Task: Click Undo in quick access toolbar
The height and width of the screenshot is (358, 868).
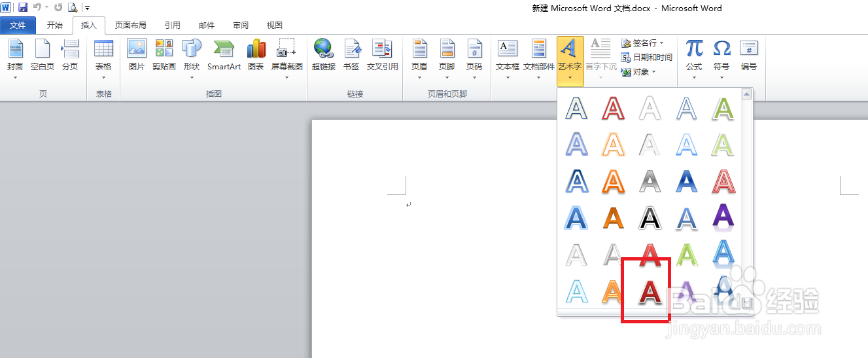Action: [37, 7]
